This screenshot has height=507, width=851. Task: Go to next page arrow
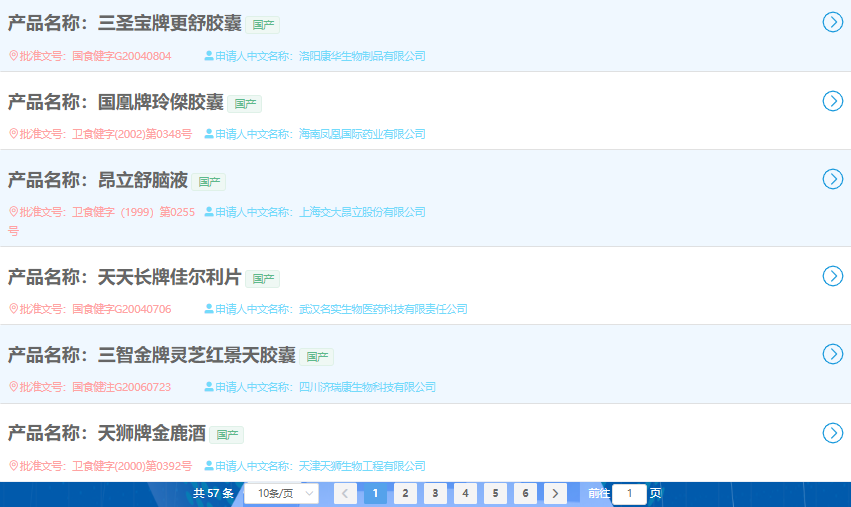(x=555, y=493)
